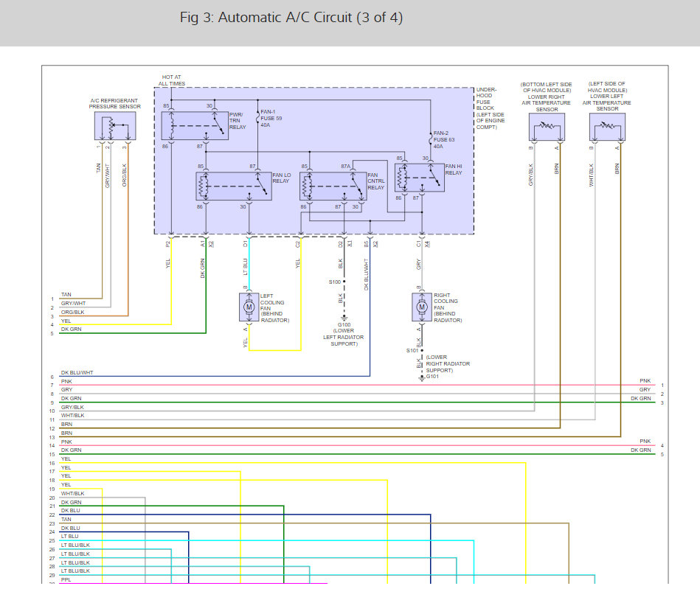Select the ORG/BLK wire label at row 3
Image resolution: width=700 pixels, height=600 pixels.
[x=72, y=311]
